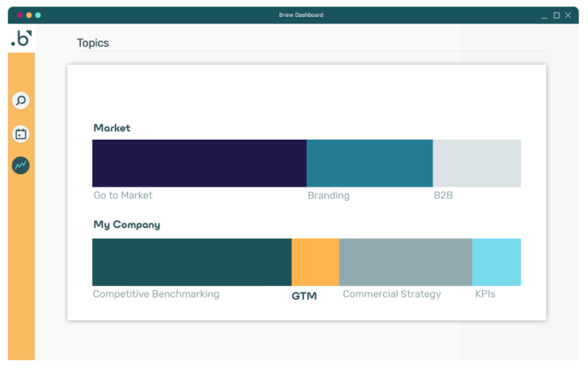The height and width of the screenshot is (372, 588).
Task: Click the blue Branding bar segment
Action: 369,163
